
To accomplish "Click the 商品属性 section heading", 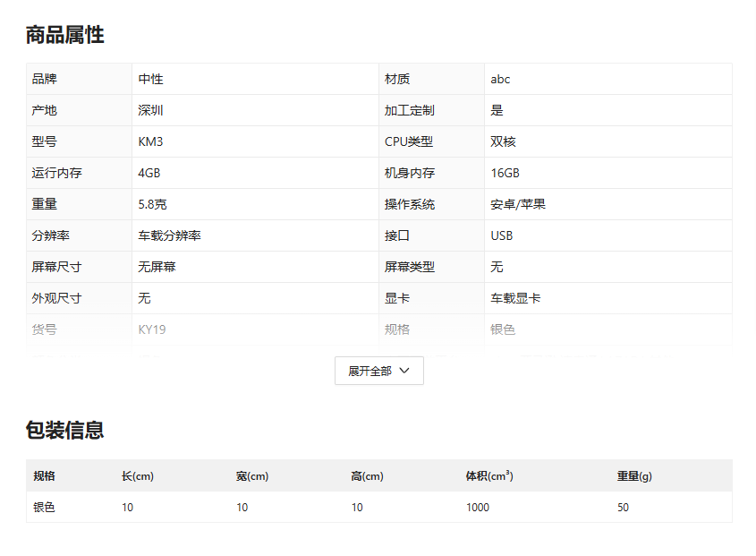I will (64, 35).
